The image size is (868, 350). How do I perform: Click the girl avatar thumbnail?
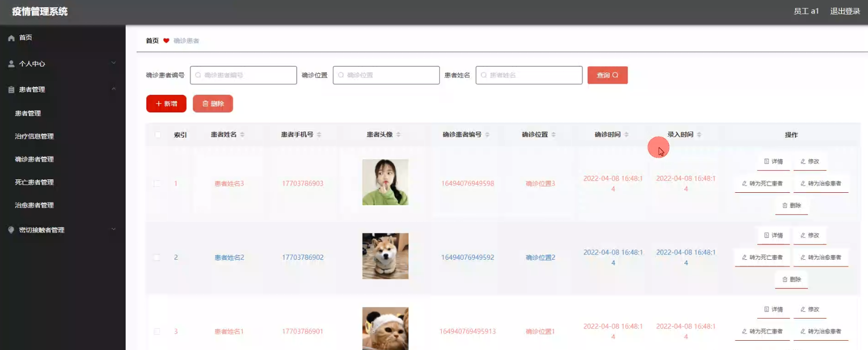(385, 182)
